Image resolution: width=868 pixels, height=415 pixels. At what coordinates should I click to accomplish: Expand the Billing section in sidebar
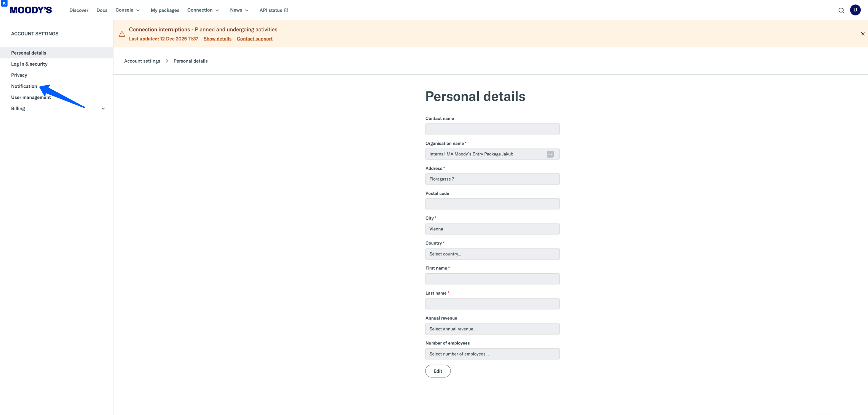coord(103,108)
